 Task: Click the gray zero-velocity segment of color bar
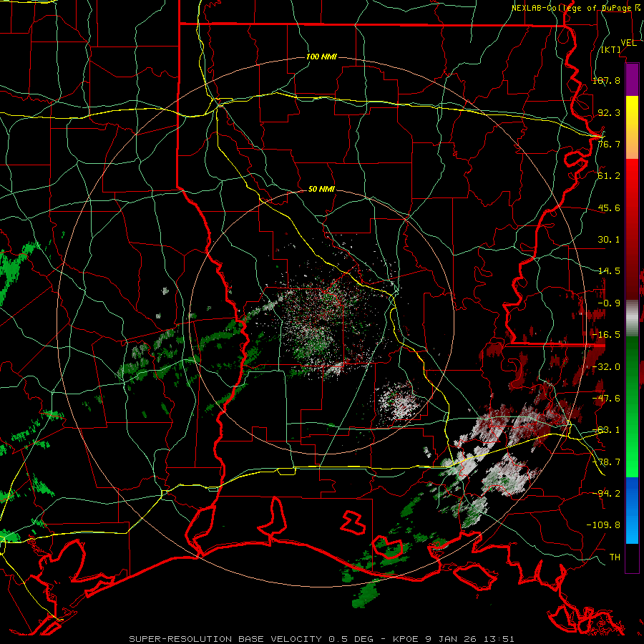pyautogui.click(x=632, y=318)
